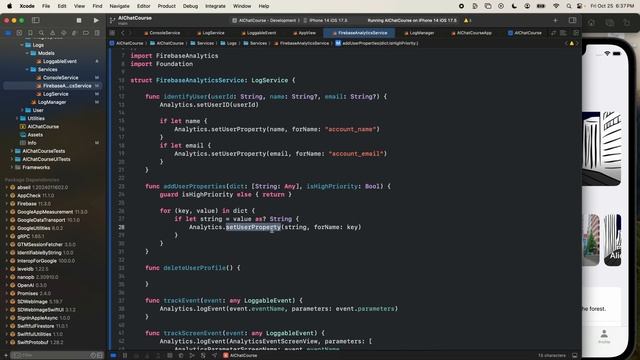Toggle the breakpoints activation icon in debug bar
This screenshot has width=640, height=360.
pos(114,356)
